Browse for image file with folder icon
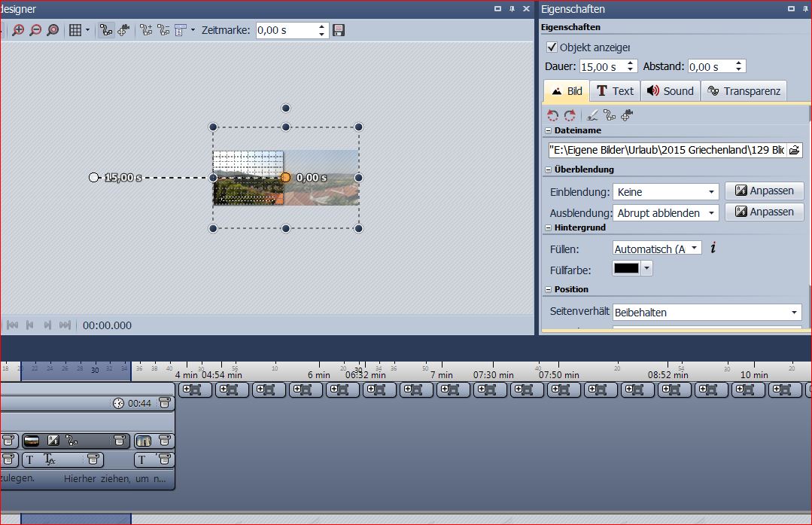 click(794, 150)
